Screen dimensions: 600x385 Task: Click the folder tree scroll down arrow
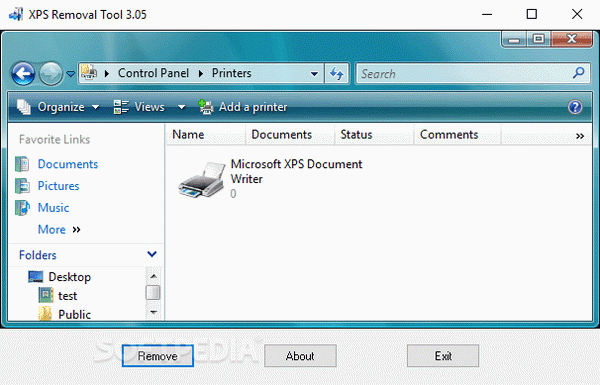153,312
